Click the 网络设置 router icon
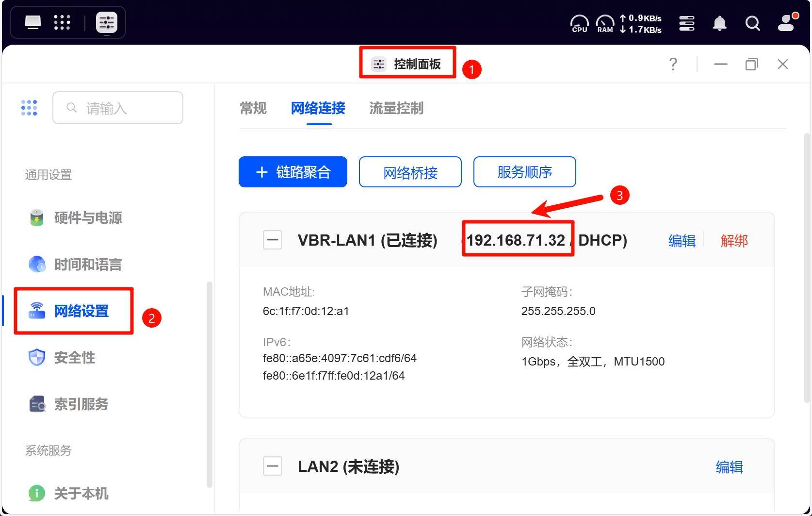 tap(37, 311)
